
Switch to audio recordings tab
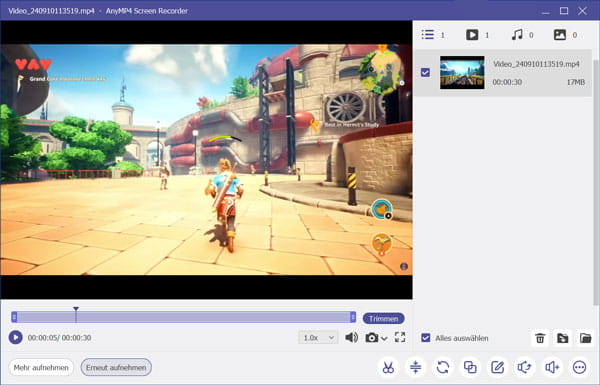coord(522,35)
